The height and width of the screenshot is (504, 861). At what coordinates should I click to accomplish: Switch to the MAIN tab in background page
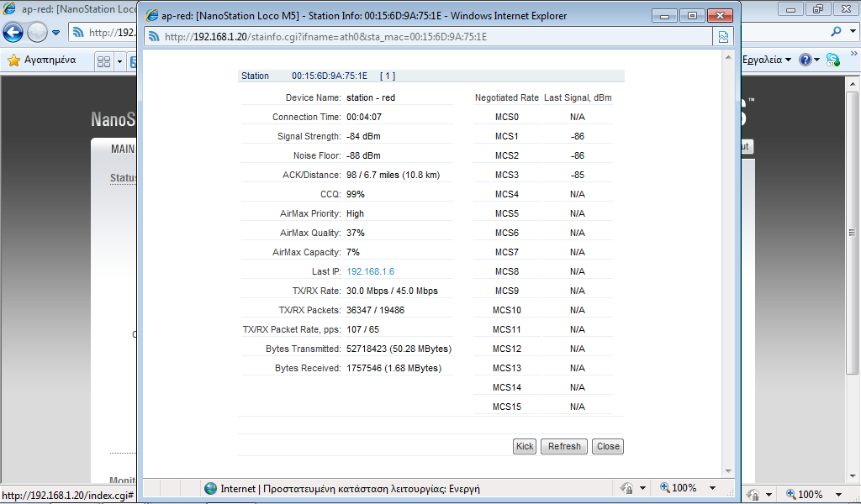click(x=123, y=150)
